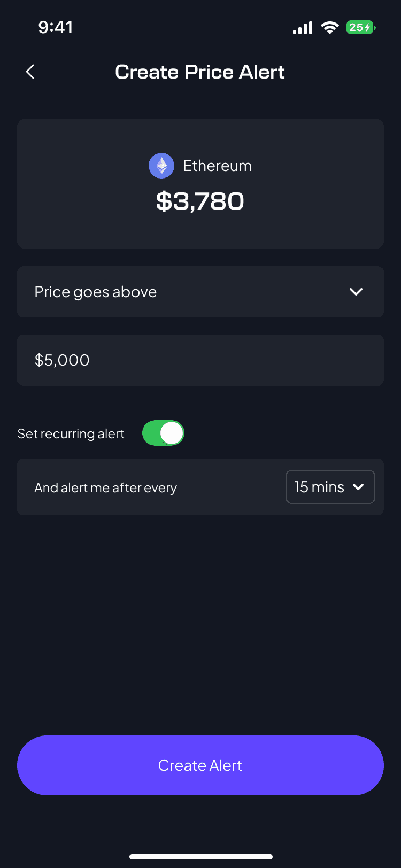Image resolution: width=401 pixels, height=868 pixels.
Task: Open the 15 mins interval dropdown
Action: click(330, 487)
